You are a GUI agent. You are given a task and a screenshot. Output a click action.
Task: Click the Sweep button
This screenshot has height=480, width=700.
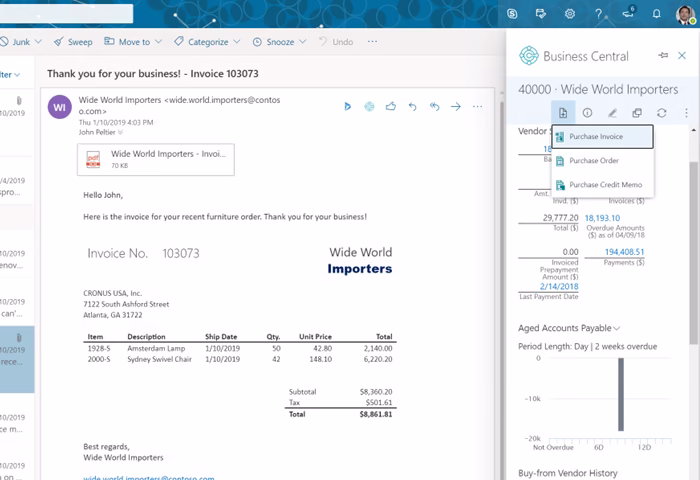pyautogui.click(x=73, y=42)
